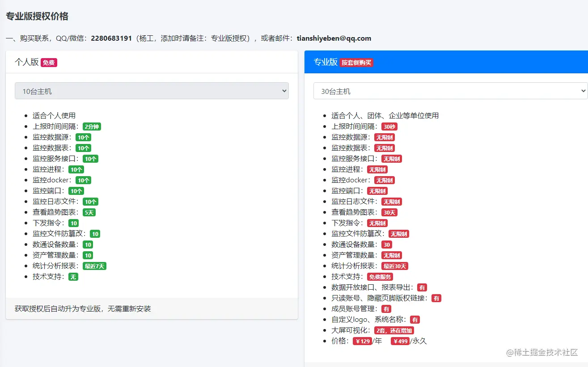Click the 10 badge beside 数通设备数量
This screenshot has height=367, width=588.
(88, 245)
